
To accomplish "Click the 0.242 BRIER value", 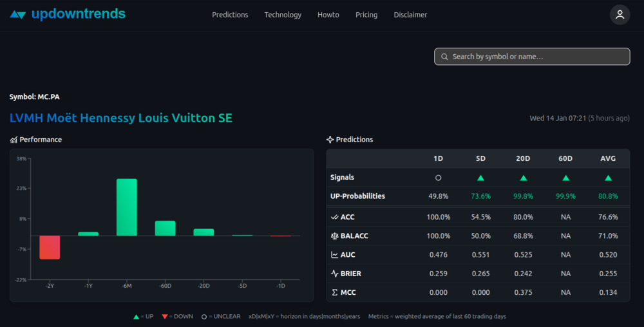I will click(x=523, y=274).
